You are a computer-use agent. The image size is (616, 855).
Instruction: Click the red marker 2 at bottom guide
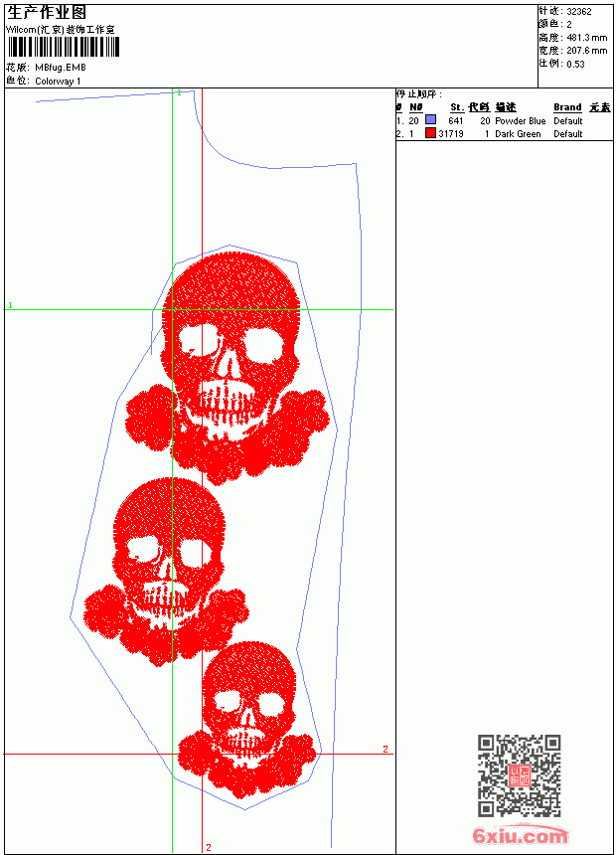click(209, 847)
